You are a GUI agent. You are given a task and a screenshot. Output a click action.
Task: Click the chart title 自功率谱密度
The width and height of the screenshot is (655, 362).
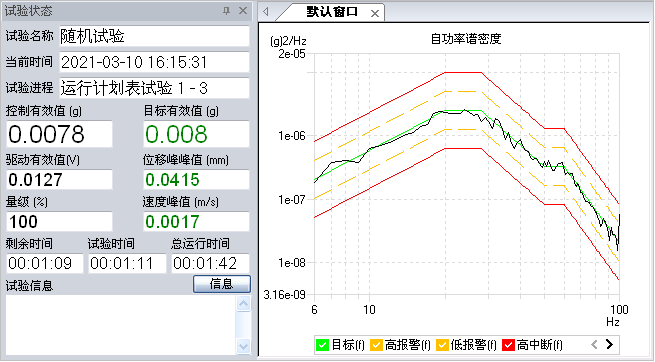[x=466, y=39]
